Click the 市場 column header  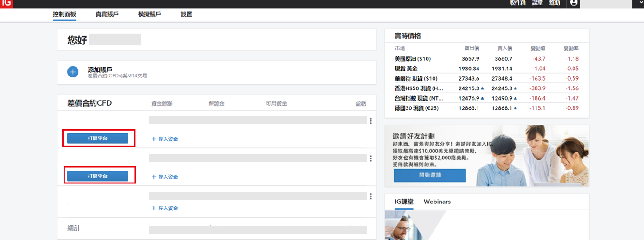[x=400, y=48]
